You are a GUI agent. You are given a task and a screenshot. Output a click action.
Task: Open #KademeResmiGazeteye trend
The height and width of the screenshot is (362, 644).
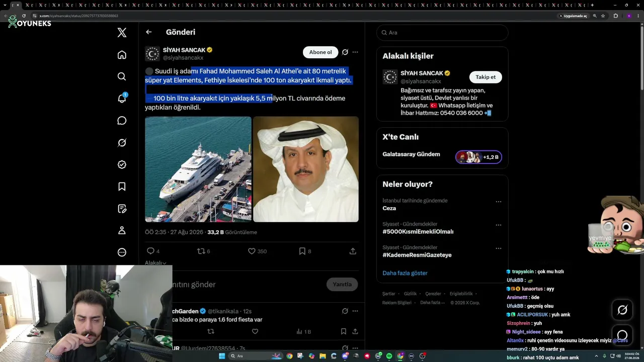tap(417, 255)
